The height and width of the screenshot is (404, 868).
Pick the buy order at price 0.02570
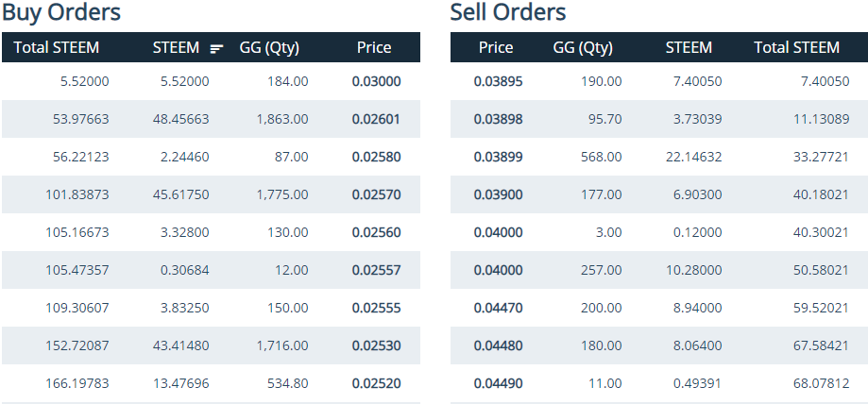click(x=376, y=194)
